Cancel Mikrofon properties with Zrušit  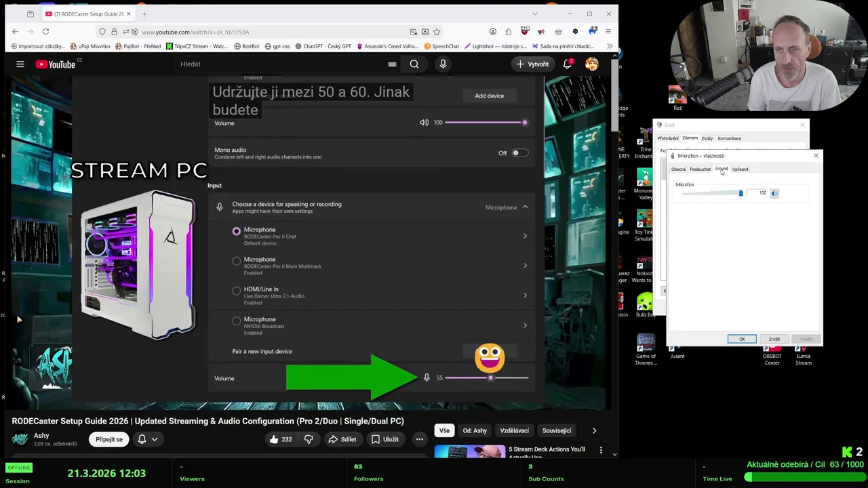tap(774, 339)
